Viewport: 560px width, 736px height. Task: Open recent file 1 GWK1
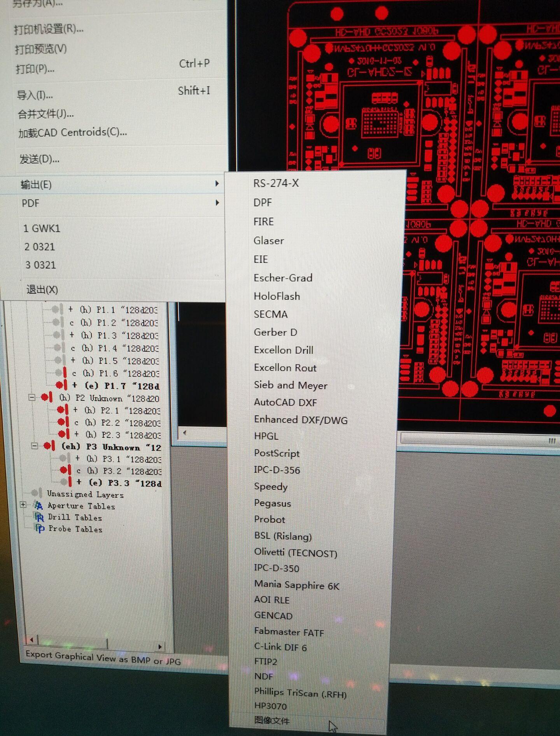click(42, 228)
